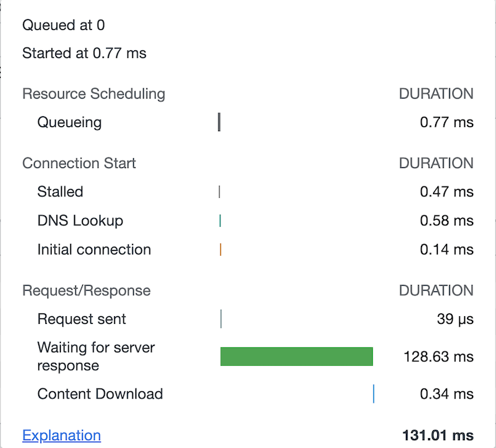Image resolution: width=496 pixels, height=448 pixels.
Task: Click the Request sent bar marker
Action: tap(221, 319)
